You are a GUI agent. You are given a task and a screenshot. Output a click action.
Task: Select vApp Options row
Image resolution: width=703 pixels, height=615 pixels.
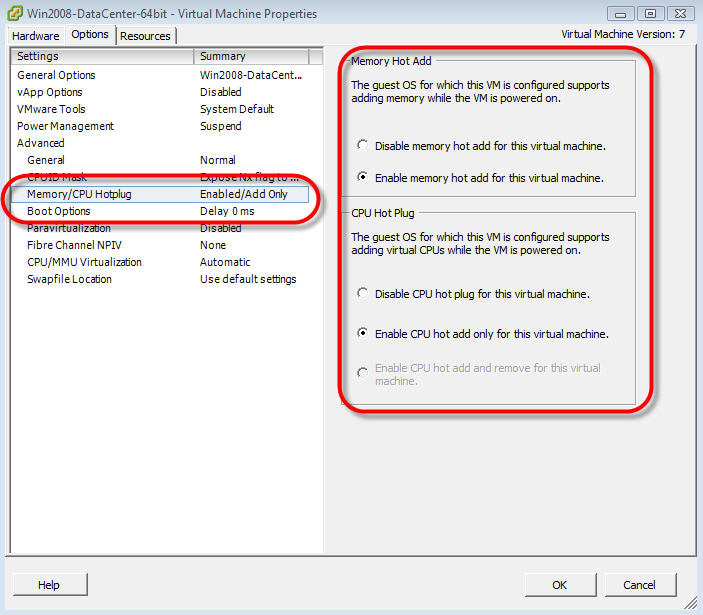click(161, 92)
